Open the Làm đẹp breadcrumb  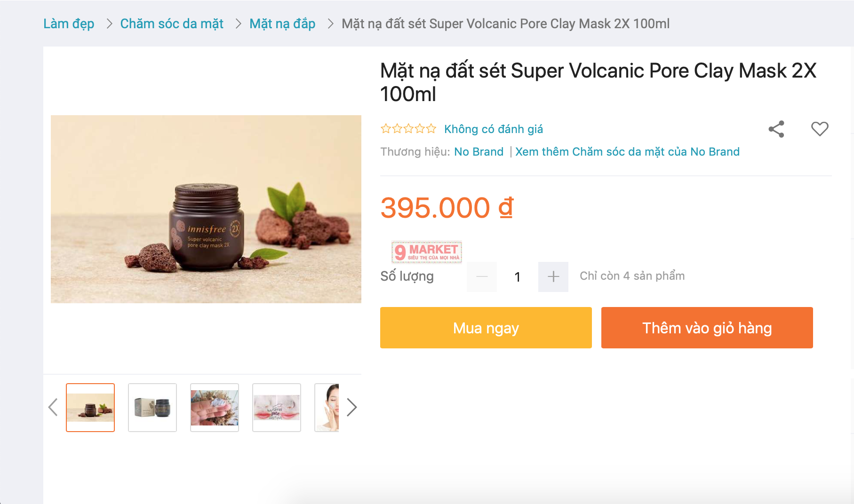pos(69,24)
